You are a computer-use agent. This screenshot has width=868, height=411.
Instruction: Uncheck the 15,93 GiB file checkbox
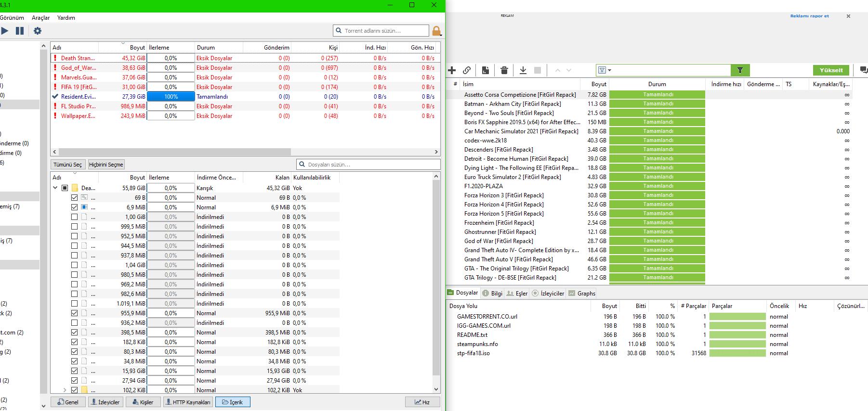point(74,371)
